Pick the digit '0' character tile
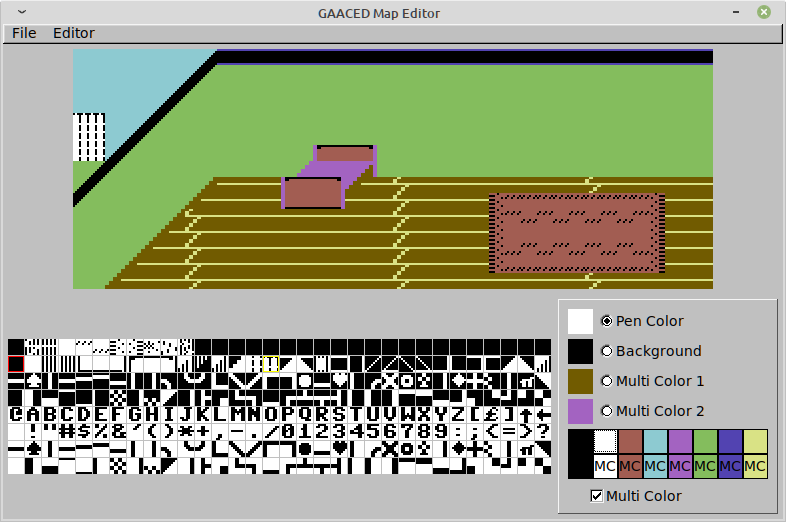The width and height of the screenshot is (786, 522). click(x=288, y=431)
